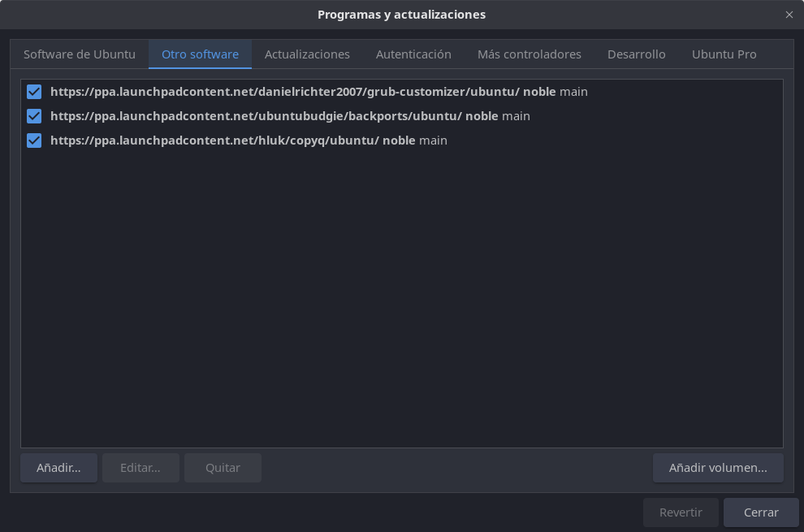
Task: Switch to the Software de Ubuntu tab
Action: coord(80,54)
